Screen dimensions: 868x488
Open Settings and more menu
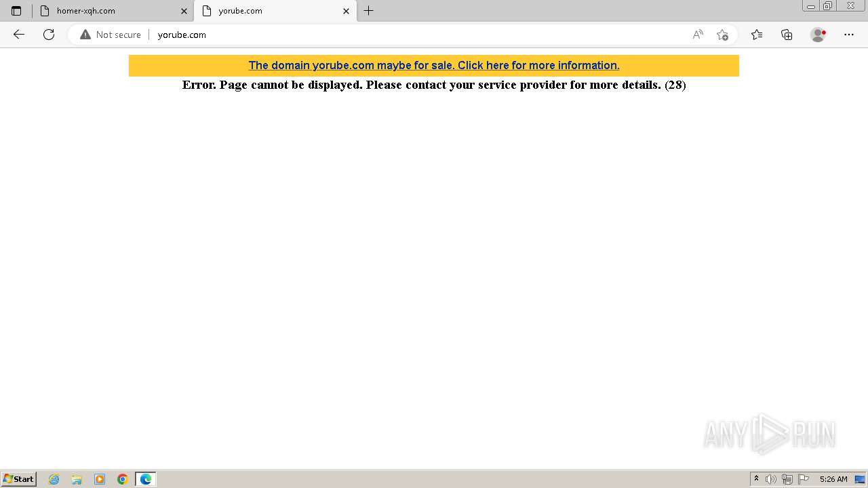click(x=849, y=35)
